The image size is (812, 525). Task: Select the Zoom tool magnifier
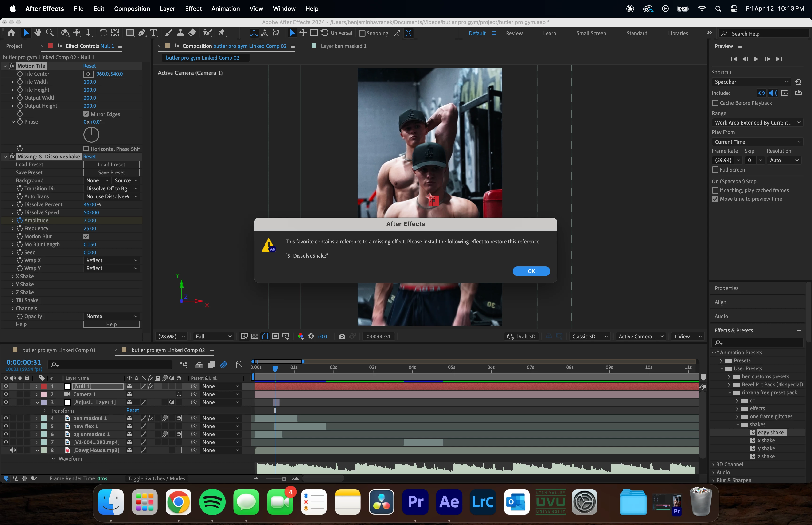click(x=50, y=33)
